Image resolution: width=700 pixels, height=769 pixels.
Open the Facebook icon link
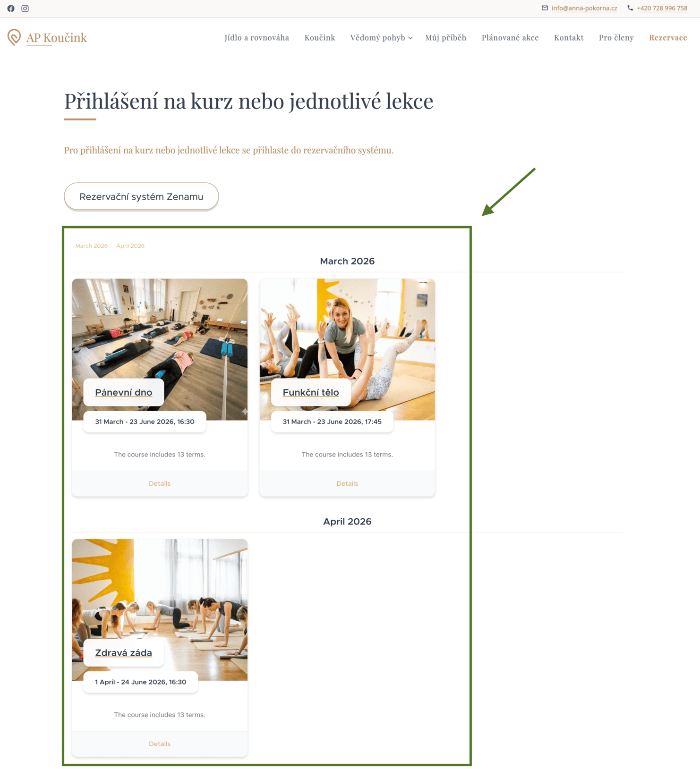pos(11,8)
